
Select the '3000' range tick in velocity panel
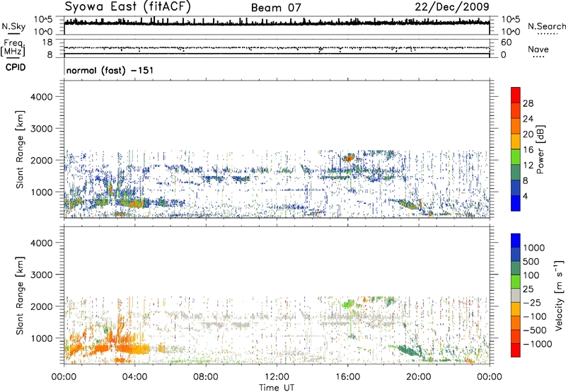pos(42,275)
